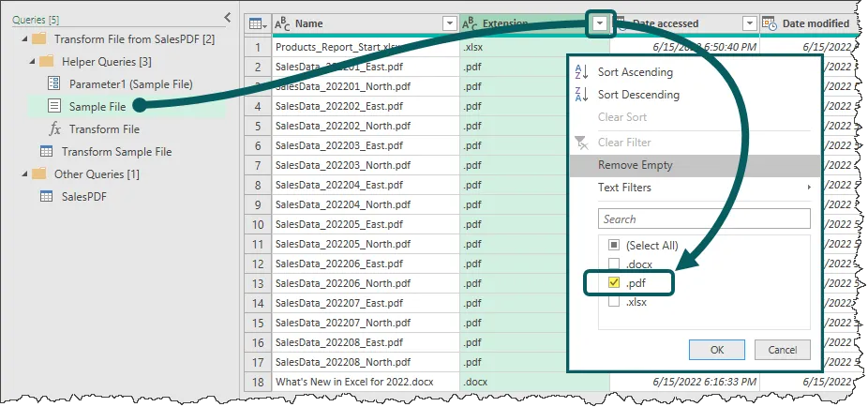Open the Extension column filter dropdown

coord(600,24)
